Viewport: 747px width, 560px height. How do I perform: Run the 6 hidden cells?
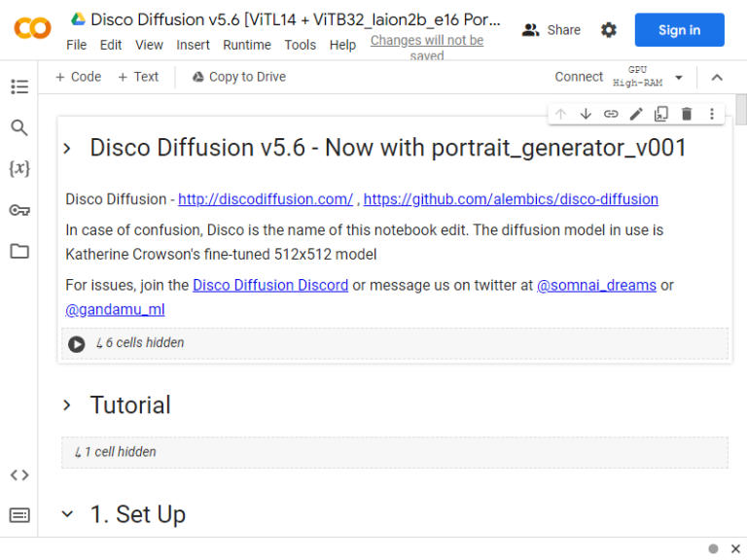(76, 343)
